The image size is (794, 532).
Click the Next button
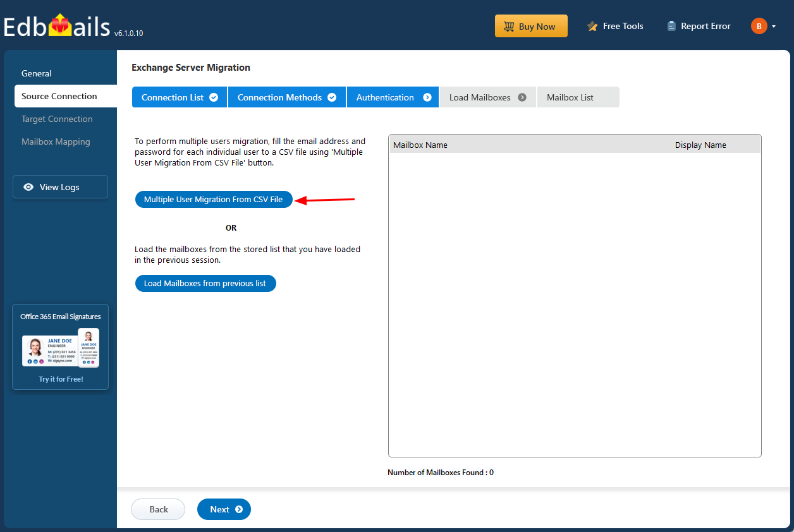(224, 509)
